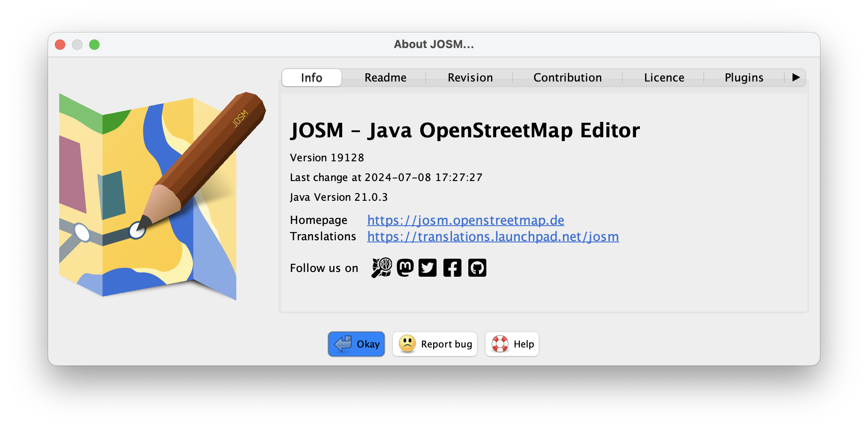Image resolution: width=868 pixels, height=429 pixels.
Task: Click the Okay button
Action: click(x=356, y=344)
